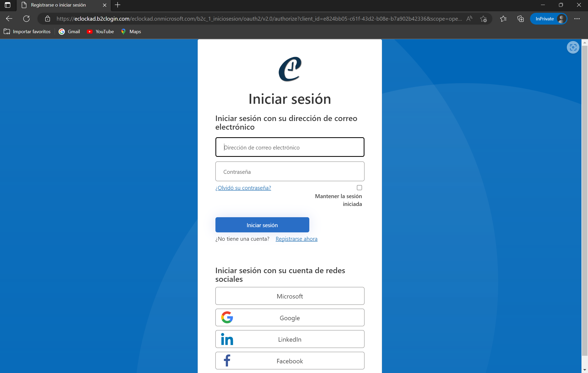588x373 pixels.
Task: Click the browser back arrow
Action: (9, 19)
